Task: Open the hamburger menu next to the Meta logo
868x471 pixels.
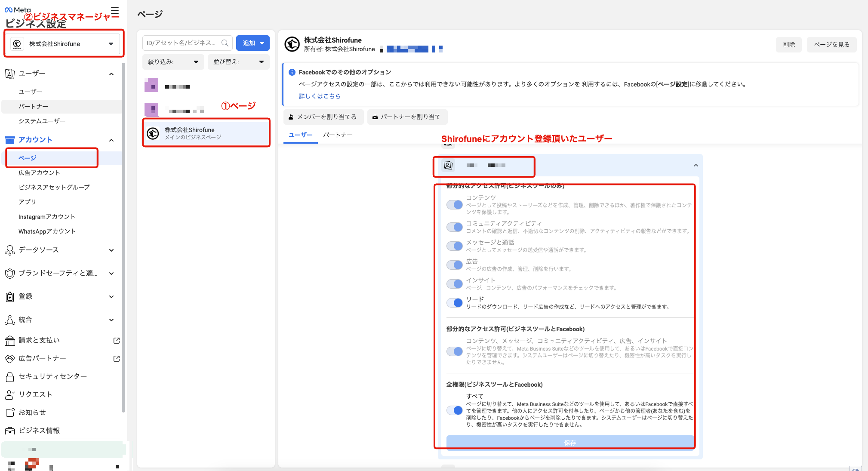Action: [115, 11]
